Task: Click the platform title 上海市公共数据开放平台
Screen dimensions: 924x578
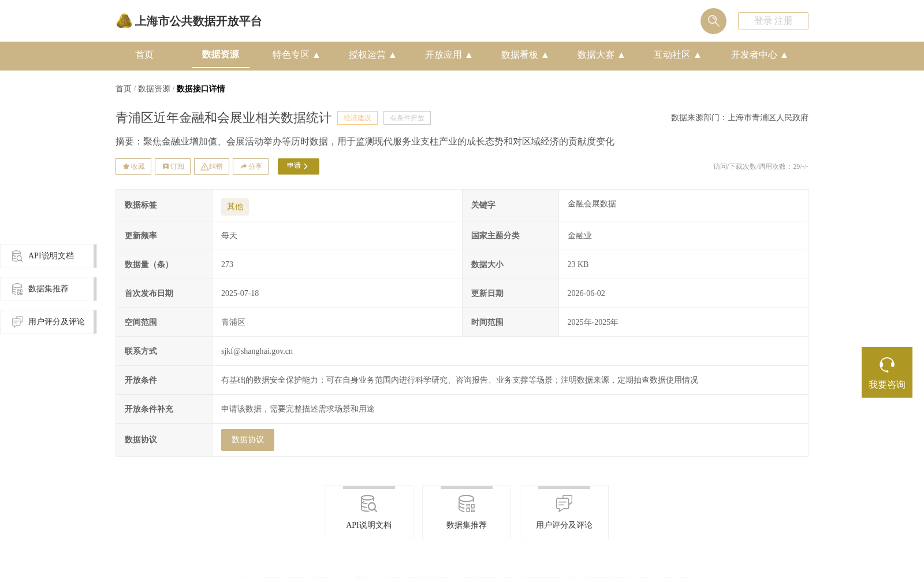Action: (198, 21)
